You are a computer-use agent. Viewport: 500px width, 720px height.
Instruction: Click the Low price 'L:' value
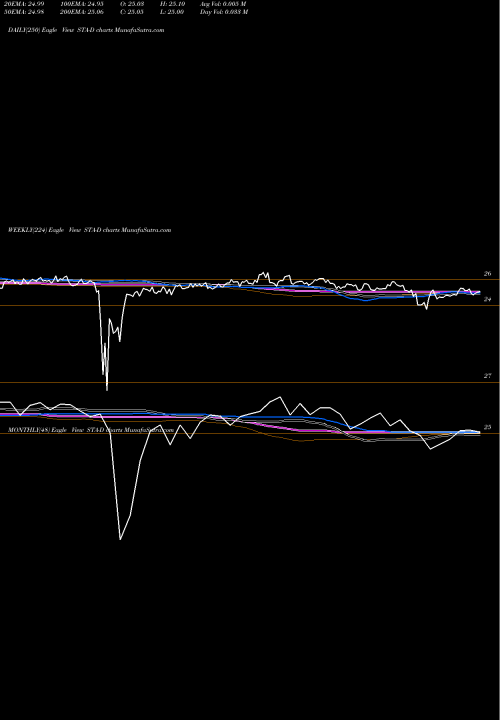point(172,12)
